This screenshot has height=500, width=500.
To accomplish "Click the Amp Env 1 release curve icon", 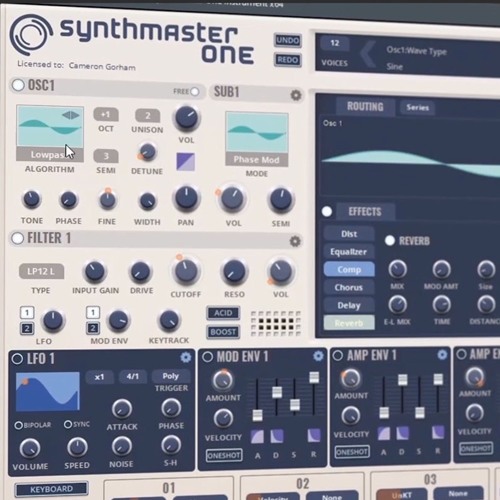I will pos(438,432).
